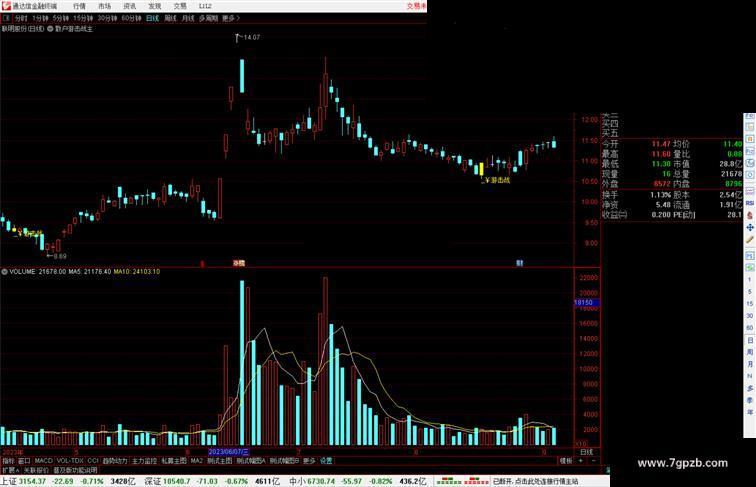Click the minus zoom button next to 模板
This screenshot has width=756, height=487.
tap(594, 461)
